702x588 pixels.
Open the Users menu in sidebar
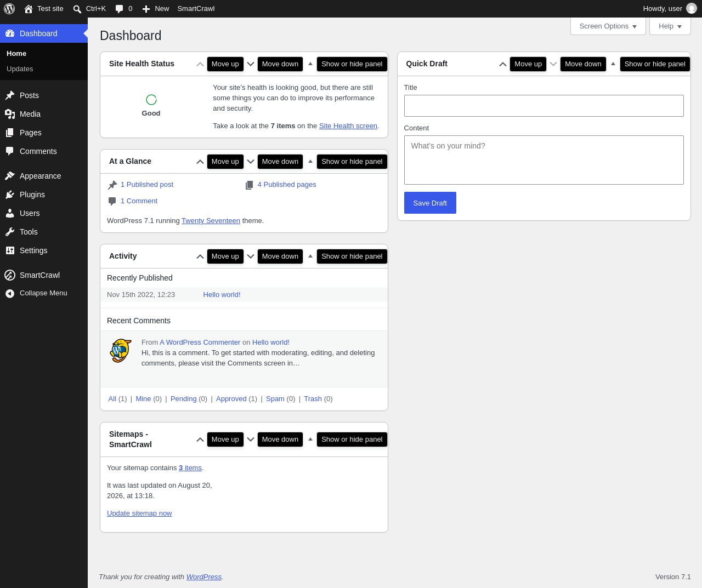(44, 213)
